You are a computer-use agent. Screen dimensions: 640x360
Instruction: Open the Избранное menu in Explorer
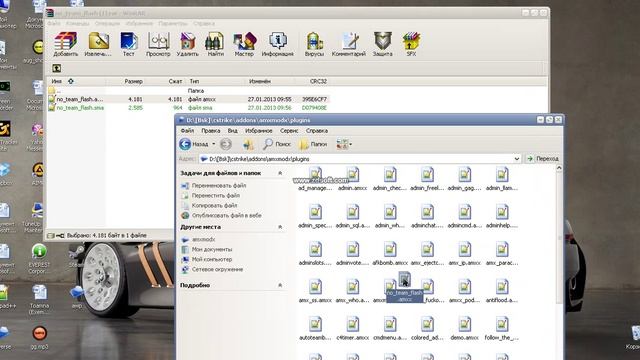coord(259,131)
